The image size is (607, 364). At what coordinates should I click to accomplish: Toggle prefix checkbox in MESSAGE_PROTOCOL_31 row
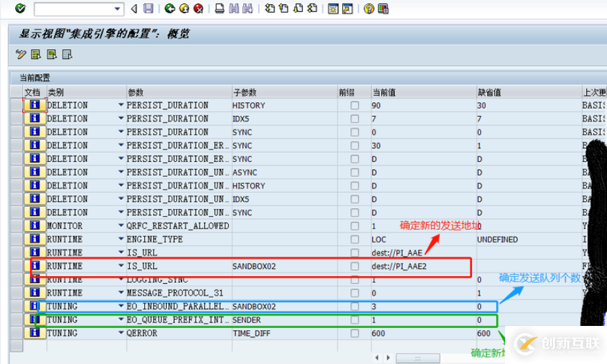coord(355,293)
